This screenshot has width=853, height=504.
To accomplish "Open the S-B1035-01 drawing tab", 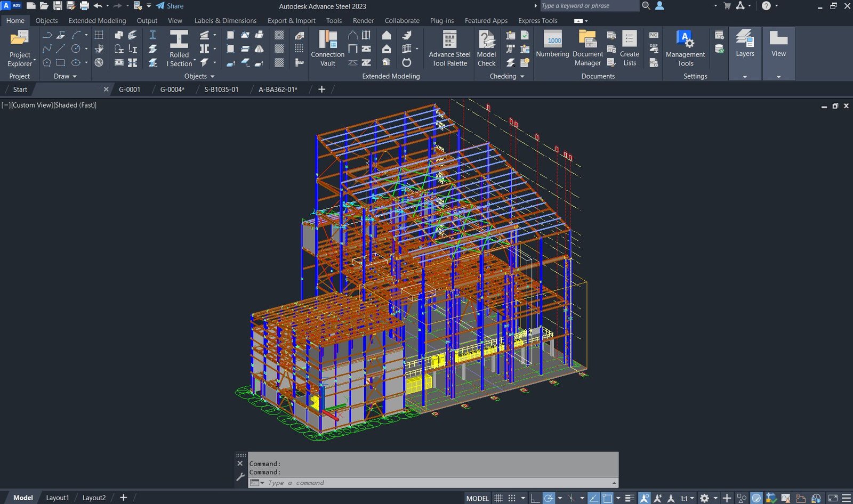I will [x=221, y=90].
